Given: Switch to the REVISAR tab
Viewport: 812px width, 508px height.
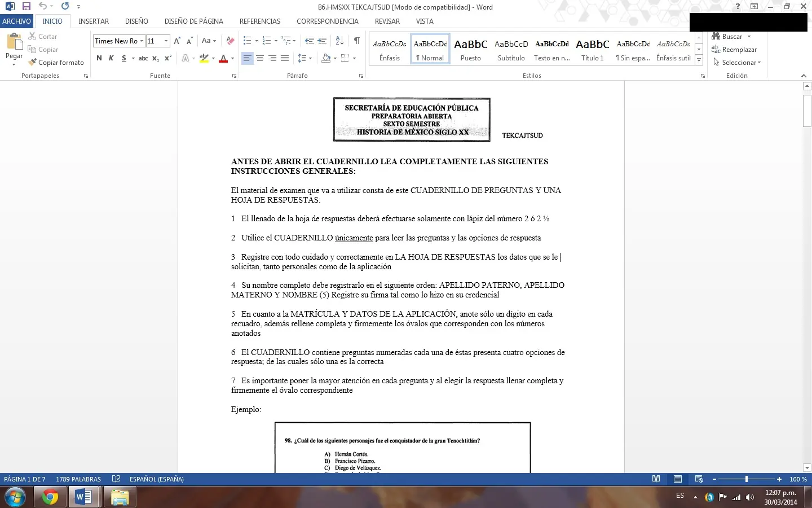Looking at the screenshot, I should point(387,21).
